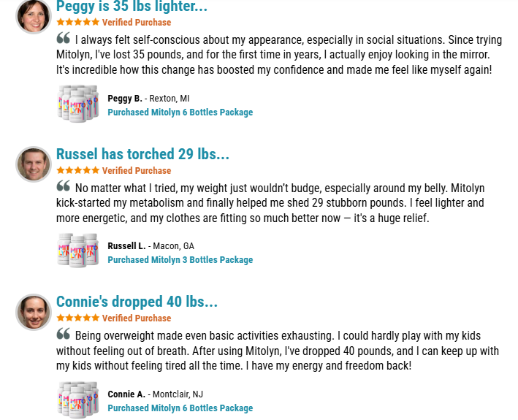Click the three-bottle product image beside Russell L.
Viewport: 518px width, 420px height.
click(x=78, y=251)
